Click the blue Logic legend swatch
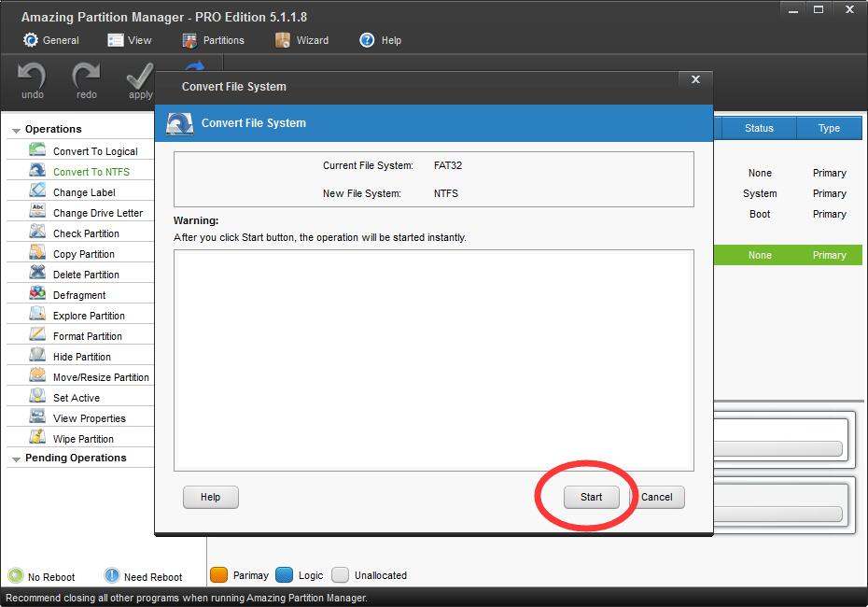Viewport: 868px width, 607px height. tap(284, 575)
